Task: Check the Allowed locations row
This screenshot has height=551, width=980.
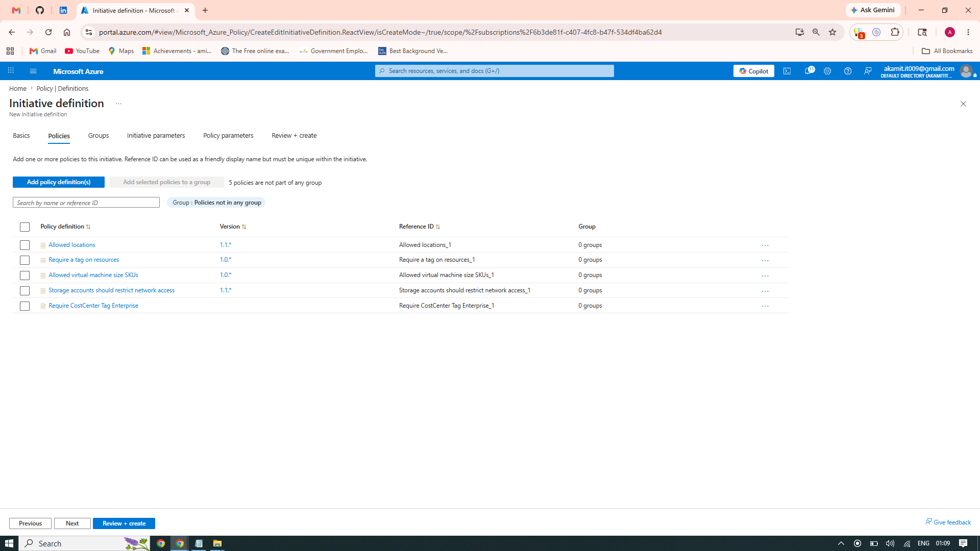Action: (24, 245)
